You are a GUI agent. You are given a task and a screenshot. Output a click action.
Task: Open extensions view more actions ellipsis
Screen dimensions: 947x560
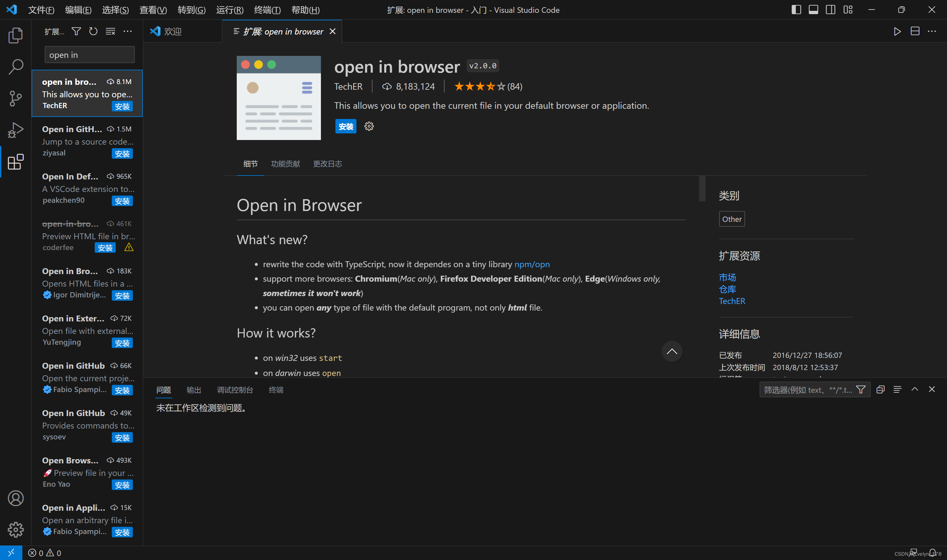(128, 31)
